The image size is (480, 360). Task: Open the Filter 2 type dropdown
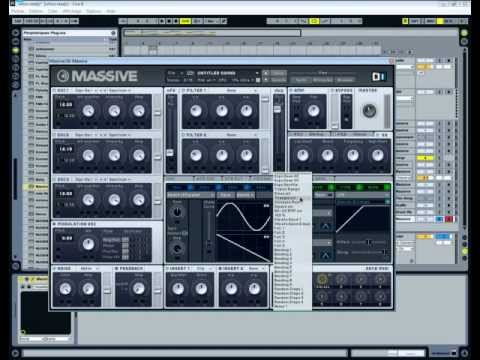[x=240, y=135]
